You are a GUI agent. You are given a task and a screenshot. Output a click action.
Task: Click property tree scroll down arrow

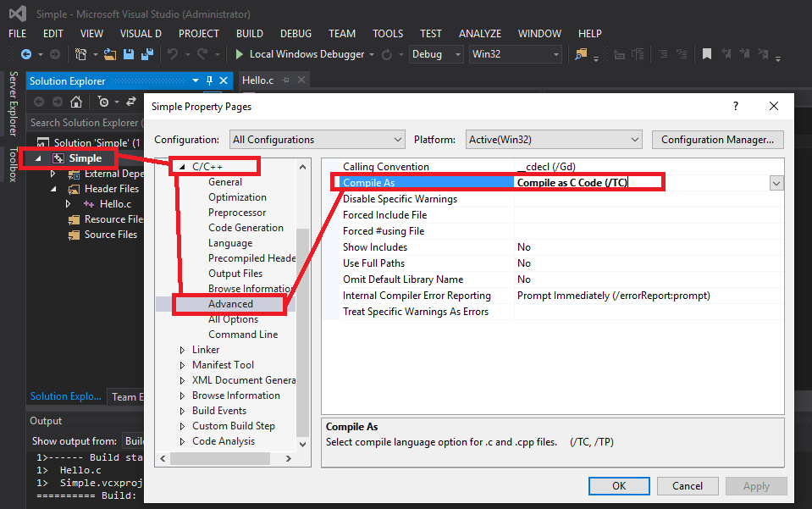click(x=303, y=445)
